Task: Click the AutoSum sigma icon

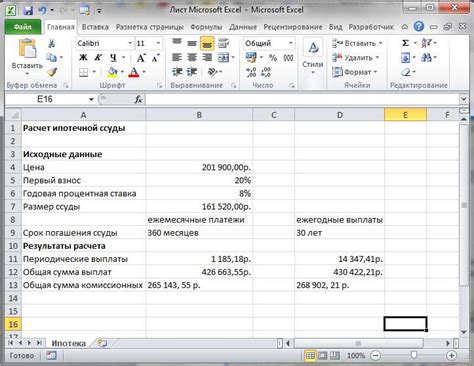Action: [x=405, y=43]
